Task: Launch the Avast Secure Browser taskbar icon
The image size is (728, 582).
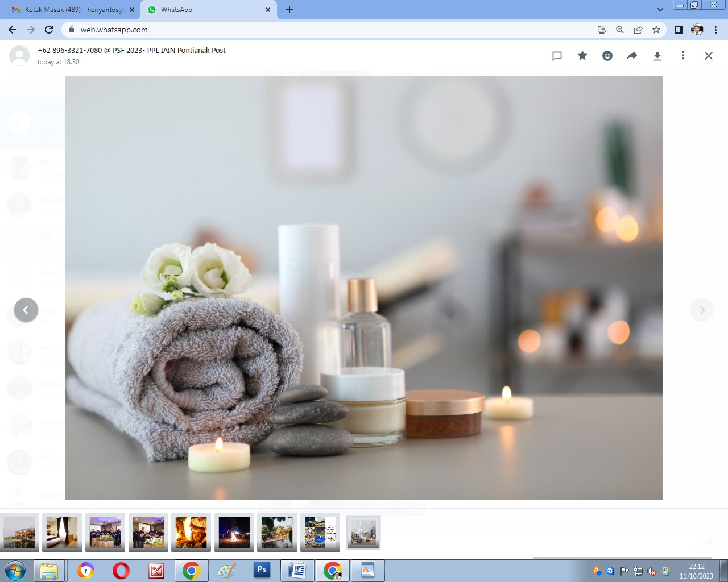Action: coord(86,571)
